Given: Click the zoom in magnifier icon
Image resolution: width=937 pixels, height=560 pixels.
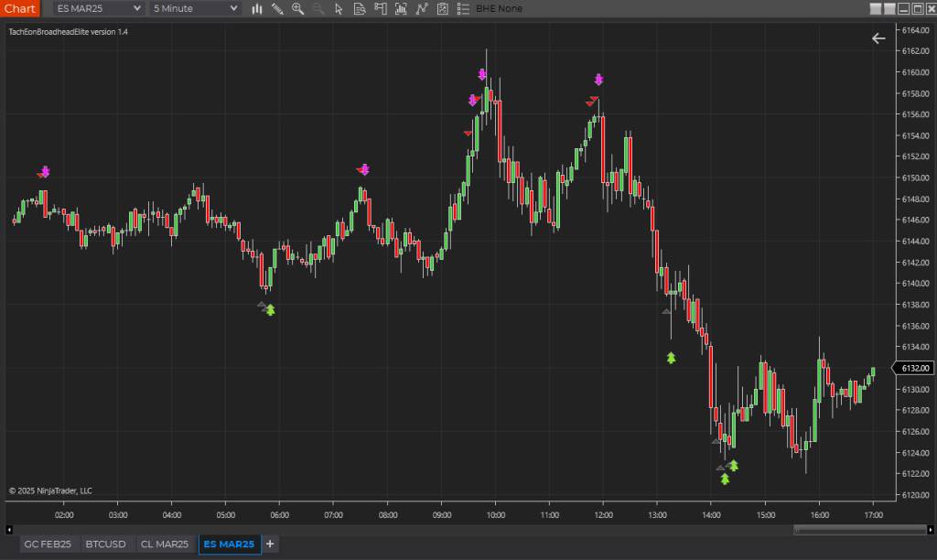Looking at the screenshot, I should tap(297, 9).
